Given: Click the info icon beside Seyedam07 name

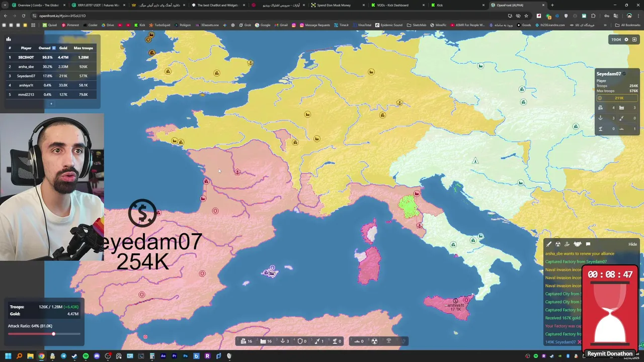Looking at the screenshot, I should [624, 74].
